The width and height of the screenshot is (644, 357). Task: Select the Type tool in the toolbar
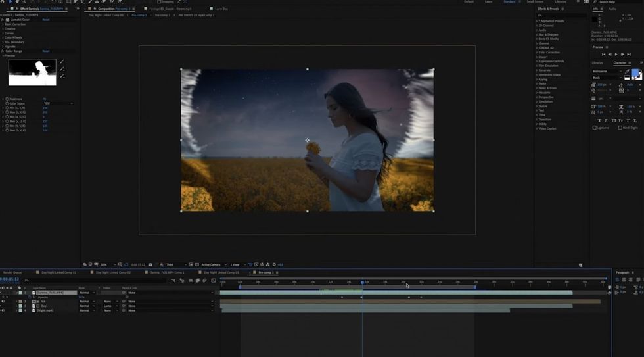pos(82,1)
